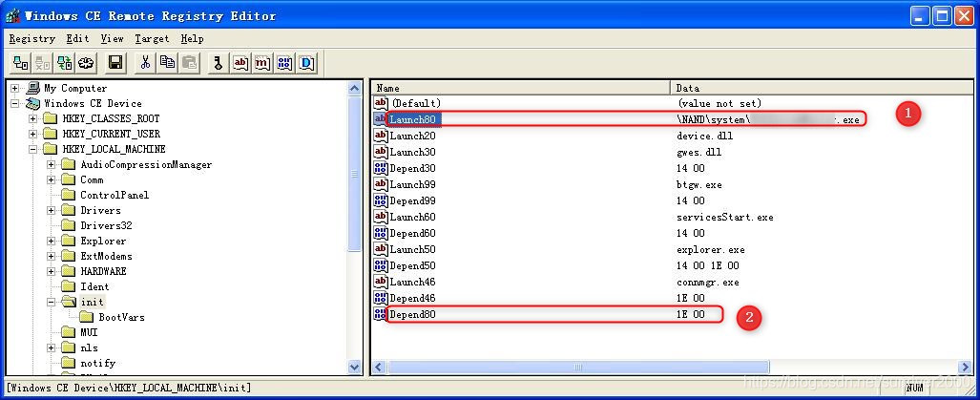This screenshot has height=400, width=980.
Task: Click the open folder icon of init
Action: pos(69,302)
